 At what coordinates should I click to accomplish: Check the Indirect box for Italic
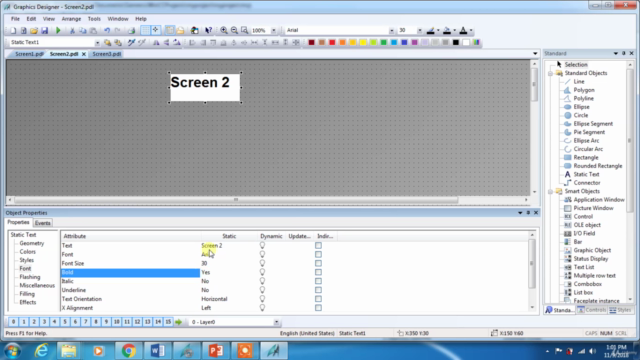pyautogui.click(x=318, y=282)
